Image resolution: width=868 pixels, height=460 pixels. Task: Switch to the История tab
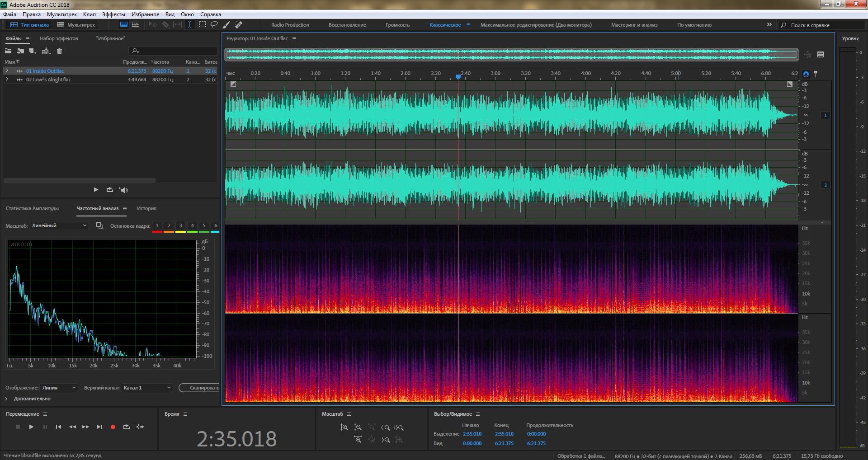pyautogui.click(x=146, y=208)
